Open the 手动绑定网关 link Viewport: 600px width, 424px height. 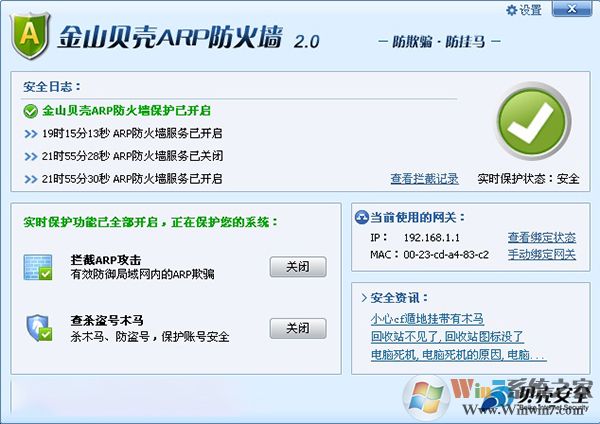(542, 254)
